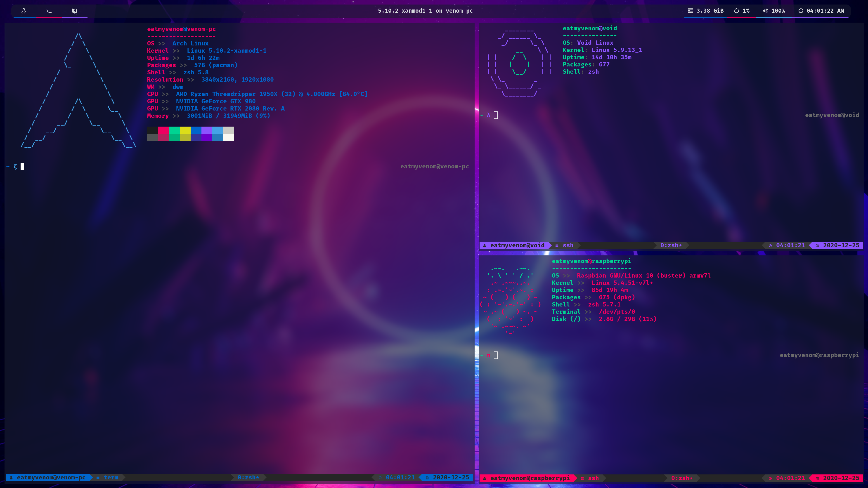
Task: Click the clock icon in the top bar
Action: coord(801,11)
